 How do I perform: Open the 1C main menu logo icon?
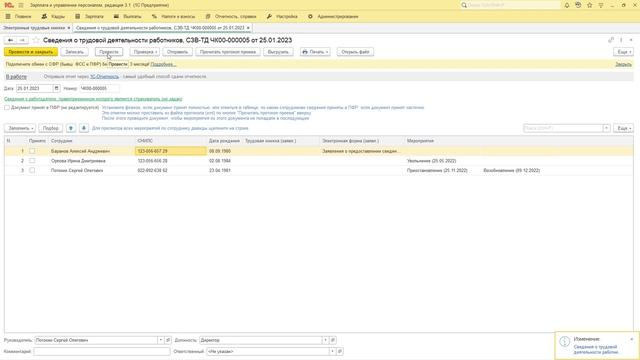9,5
